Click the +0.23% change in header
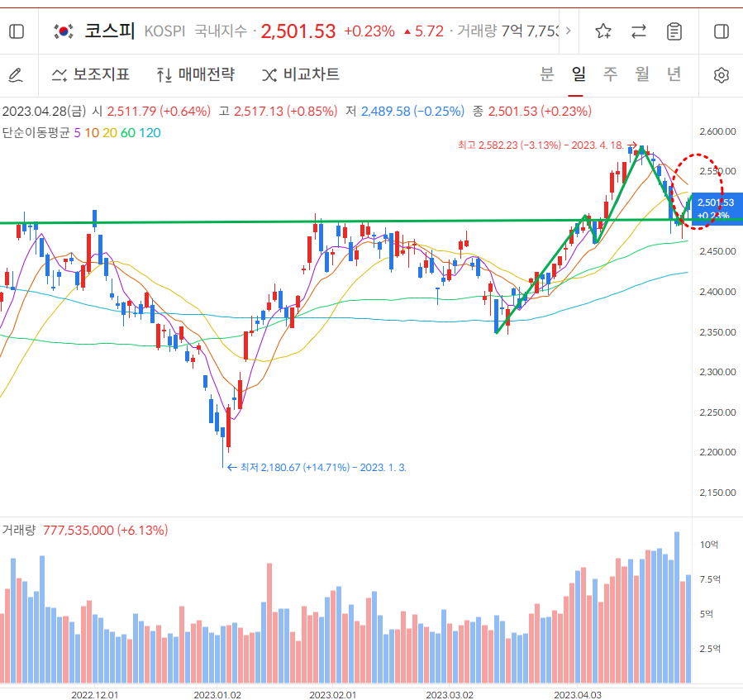The width and height of the screenshot is (743, 700). [369, 31]
